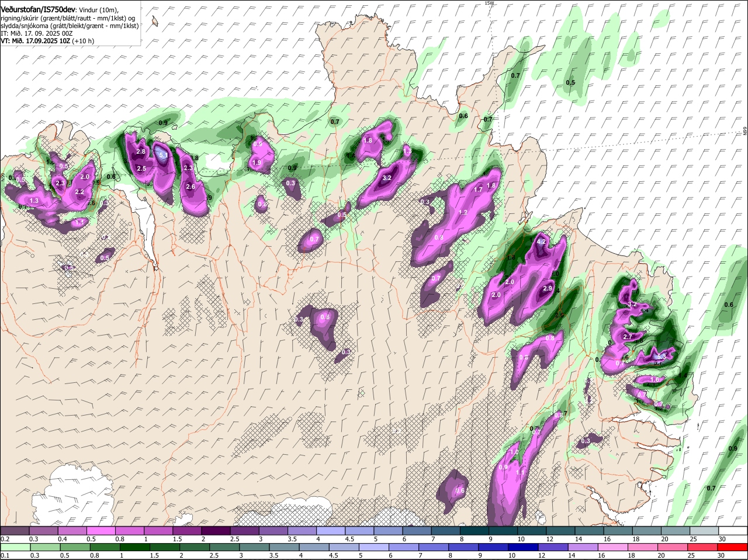Screen dimensions: 748x560
Task: Click the dark green rain swatch labeled 1
Action: tap(134, 547)
